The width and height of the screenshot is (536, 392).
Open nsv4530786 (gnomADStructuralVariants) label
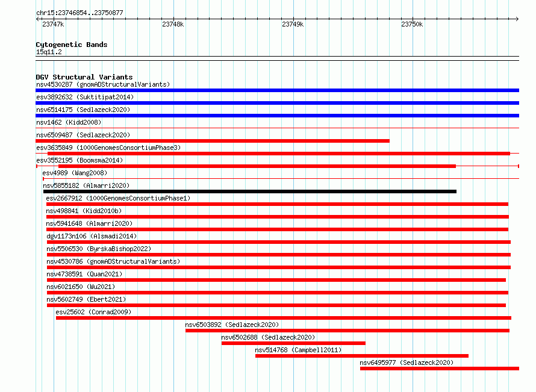113,261
